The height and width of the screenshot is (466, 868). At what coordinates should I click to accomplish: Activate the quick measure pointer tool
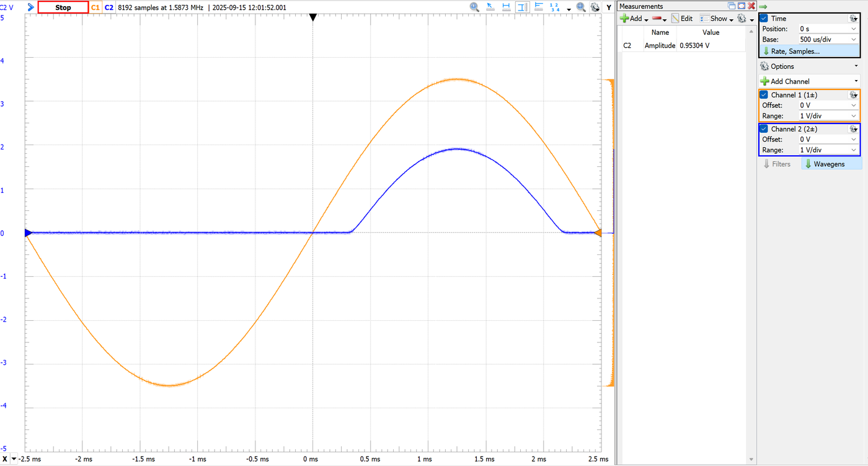490,7
